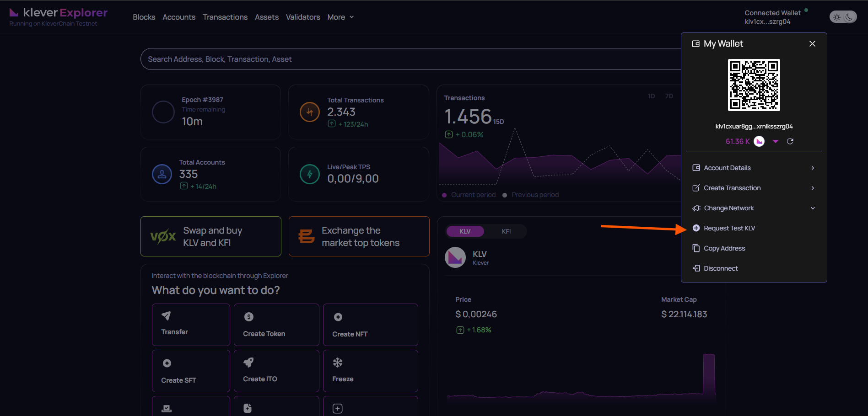The width and height of the screenshot is (868, 416).
Task: Click the plus icon of Request Test KLV
Action: click(x=696, y=228)
